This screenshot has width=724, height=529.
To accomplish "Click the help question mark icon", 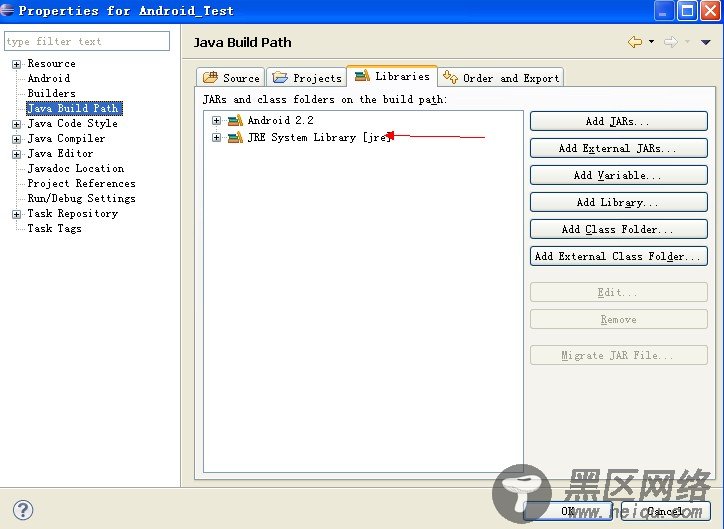I will pos(23,510).
